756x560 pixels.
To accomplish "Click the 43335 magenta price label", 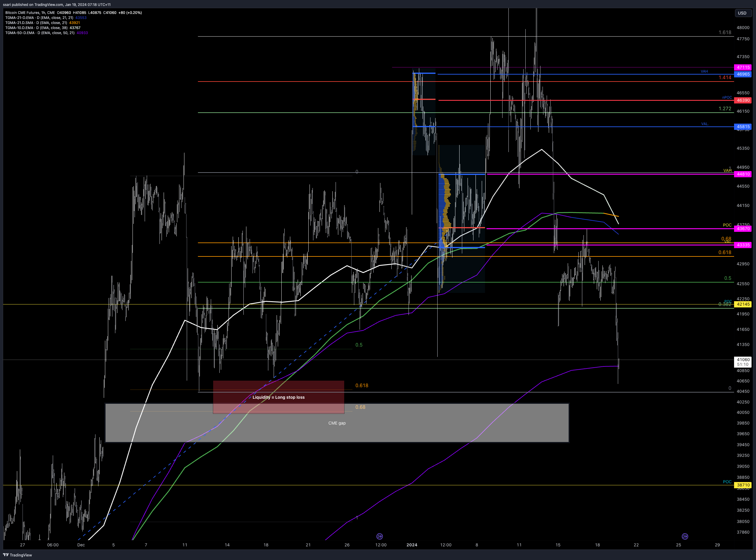I will pos(743,245).
